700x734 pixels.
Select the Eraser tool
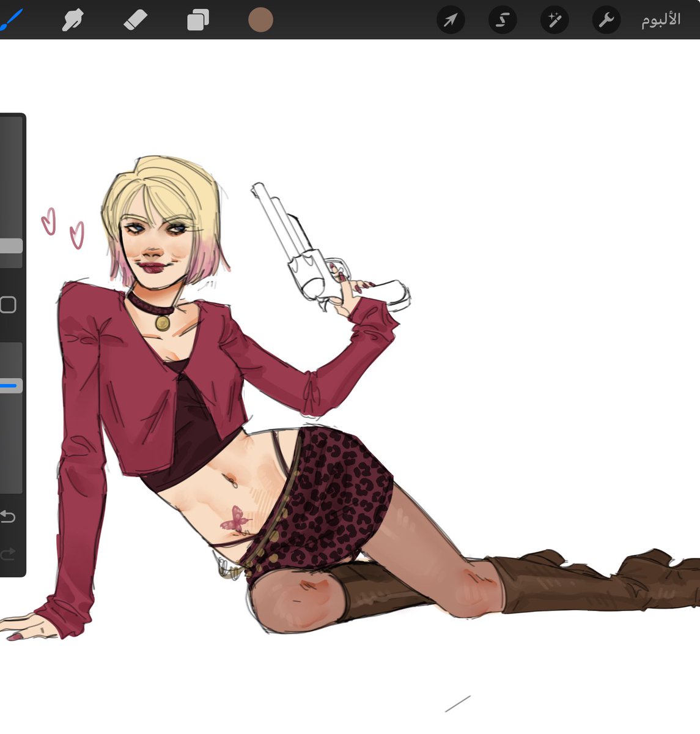(x=135, y=20)
